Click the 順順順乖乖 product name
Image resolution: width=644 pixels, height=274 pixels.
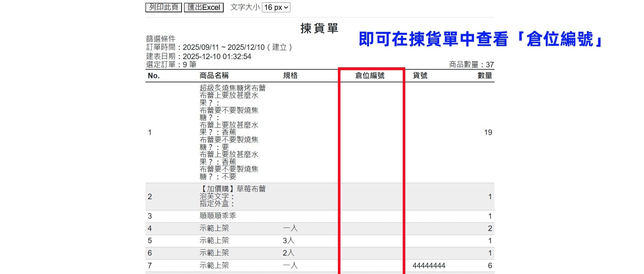tap(218, 216)
